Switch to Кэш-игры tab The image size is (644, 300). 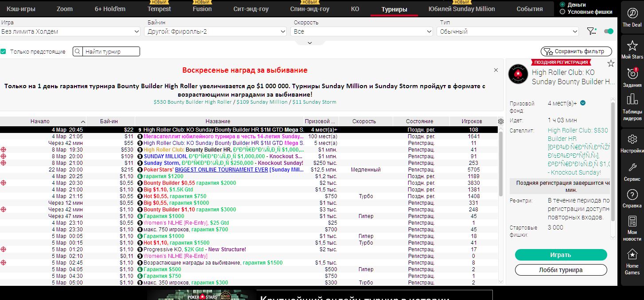click(x=21, y=9)
